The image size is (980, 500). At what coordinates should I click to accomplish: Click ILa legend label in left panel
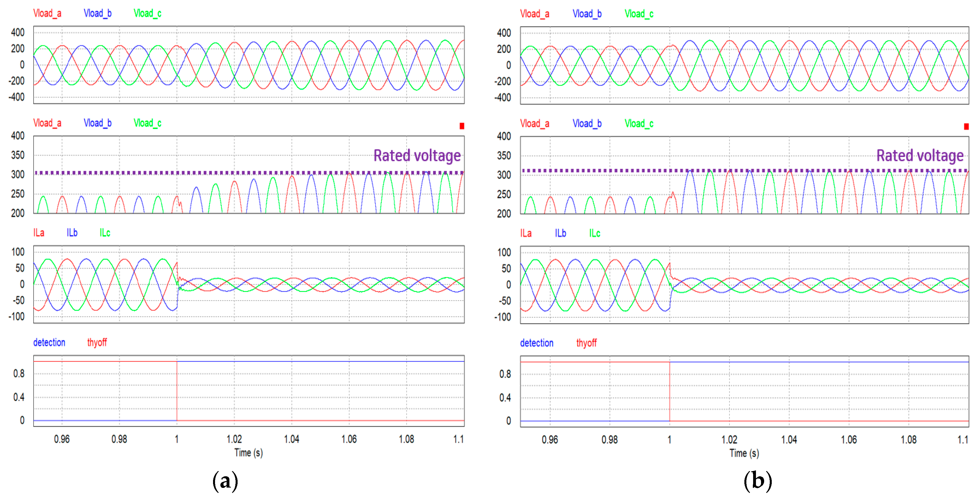coord(39,233)
